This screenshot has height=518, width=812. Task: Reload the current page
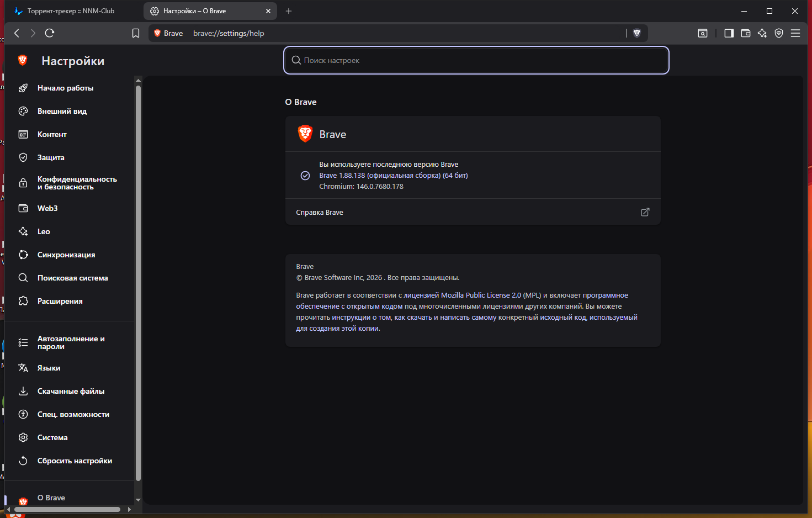(x=50, y=33)
